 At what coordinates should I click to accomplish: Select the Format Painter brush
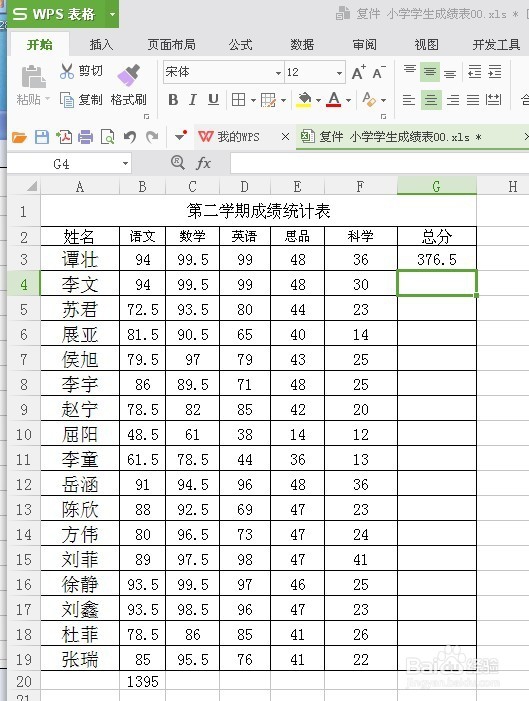[128, 75]
